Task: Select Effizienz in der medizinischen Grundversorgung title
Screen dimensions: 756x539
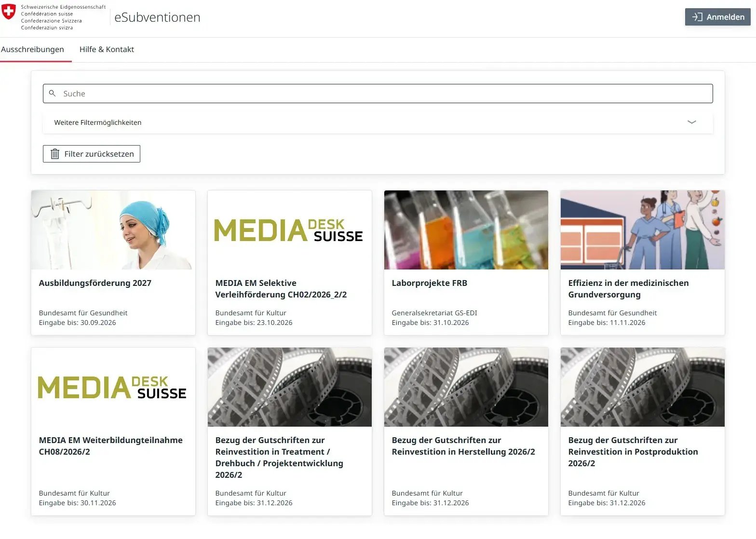Action: [628, 289]
